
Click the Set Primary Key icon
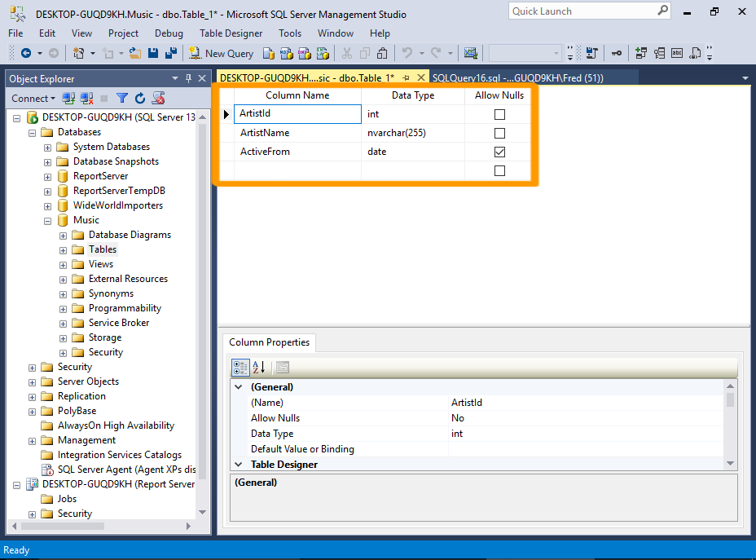[617, 54]
